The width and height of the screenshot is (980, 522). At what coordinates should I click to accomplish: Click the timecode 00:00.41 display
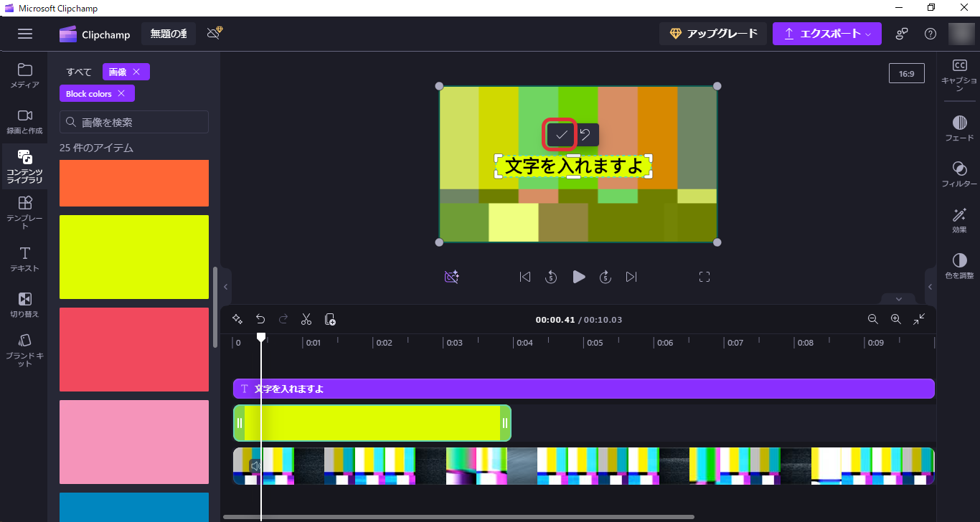(x=555, y=320)
